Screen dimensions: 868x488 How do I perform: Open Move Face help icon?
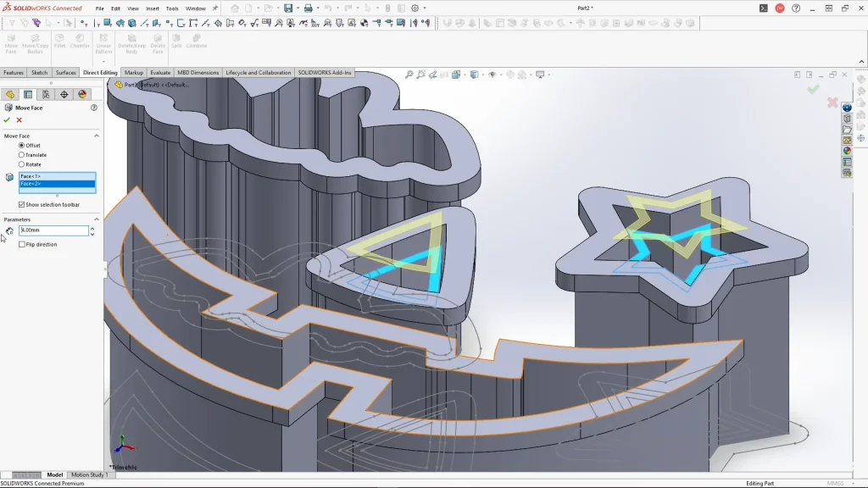[94, 108]
